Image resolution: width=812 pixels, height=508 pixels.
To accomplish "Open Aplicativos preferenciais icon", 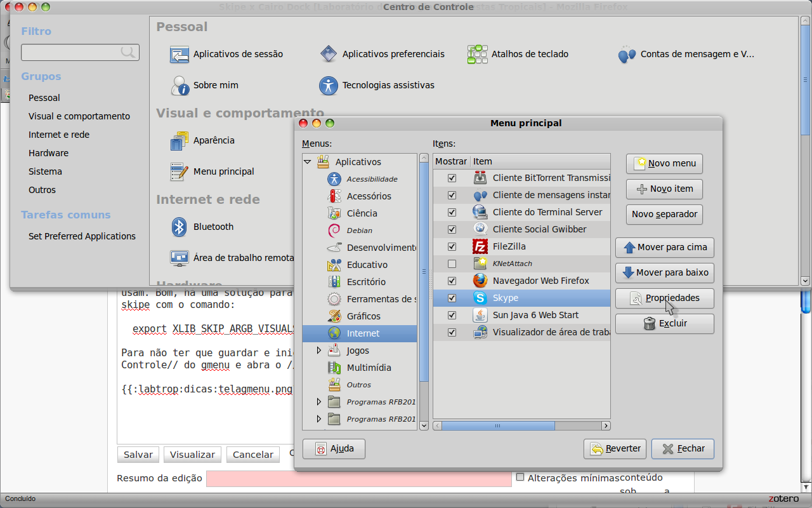I will click(328, 54).
